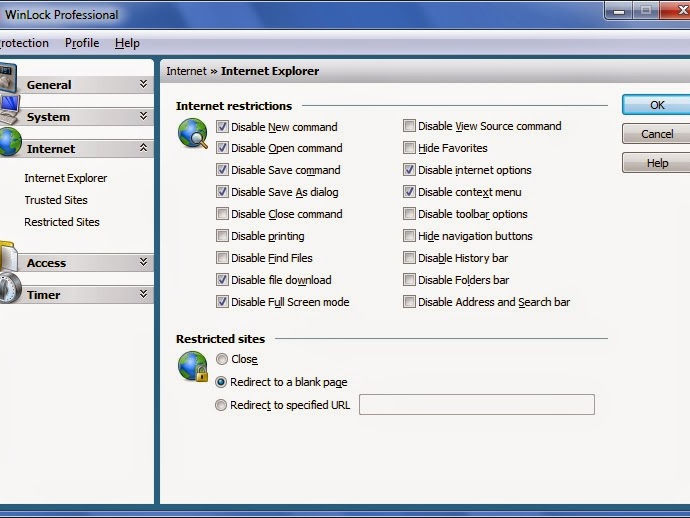Click the Access category folder icon
The width and height of the screenshot is (690, 518).
click(9, 256)
